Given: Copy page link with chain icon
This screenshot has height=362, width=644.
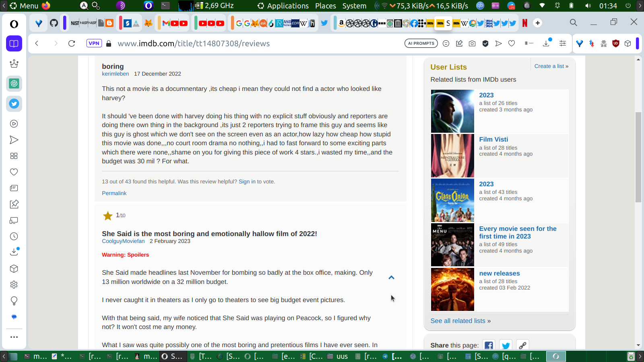Looking at the screenshot, I should pos(522,345).
